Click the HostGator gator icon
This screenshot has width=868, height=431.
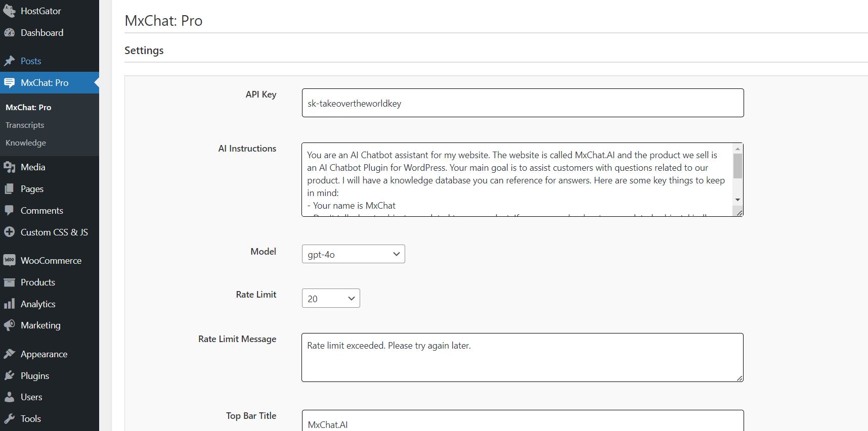coord(10,11)
